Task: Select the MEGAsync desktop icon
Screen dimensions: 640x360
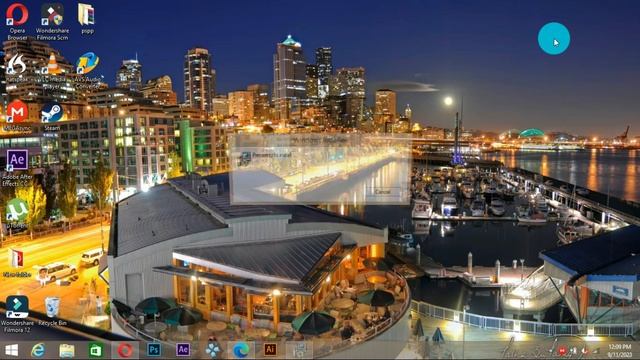Action: (17, 116)
